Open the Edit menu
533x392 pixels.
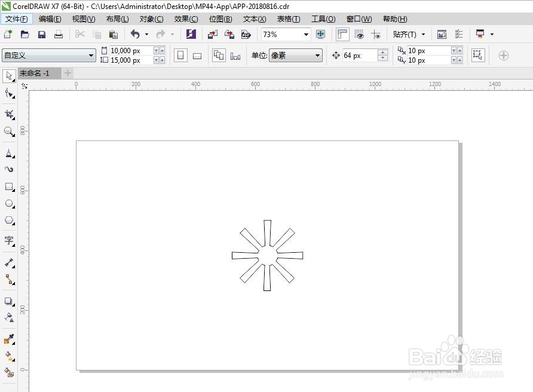[x=50, y=19]
